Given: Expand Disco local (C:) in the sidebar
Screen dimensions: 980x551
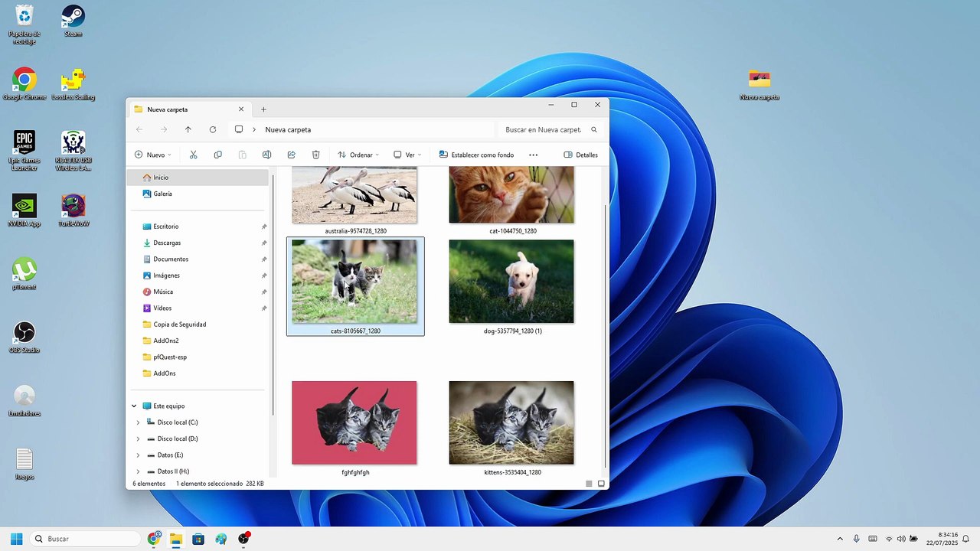Looking at the screenshot, I should pyautogui.click(x=139, y=422).
